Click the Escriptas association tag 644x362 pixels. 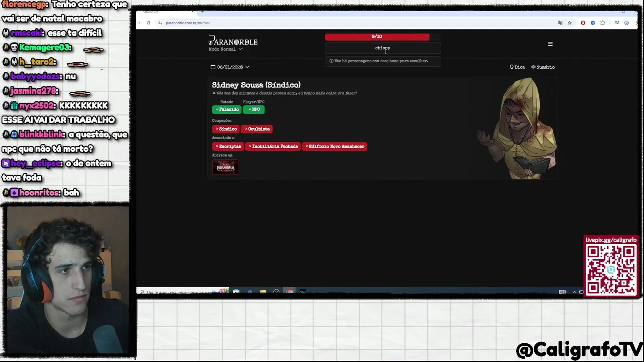(228, 146)
